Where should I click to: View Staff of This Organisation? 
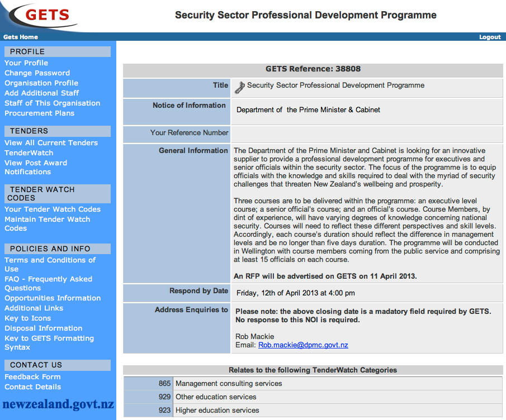(53, 103)
